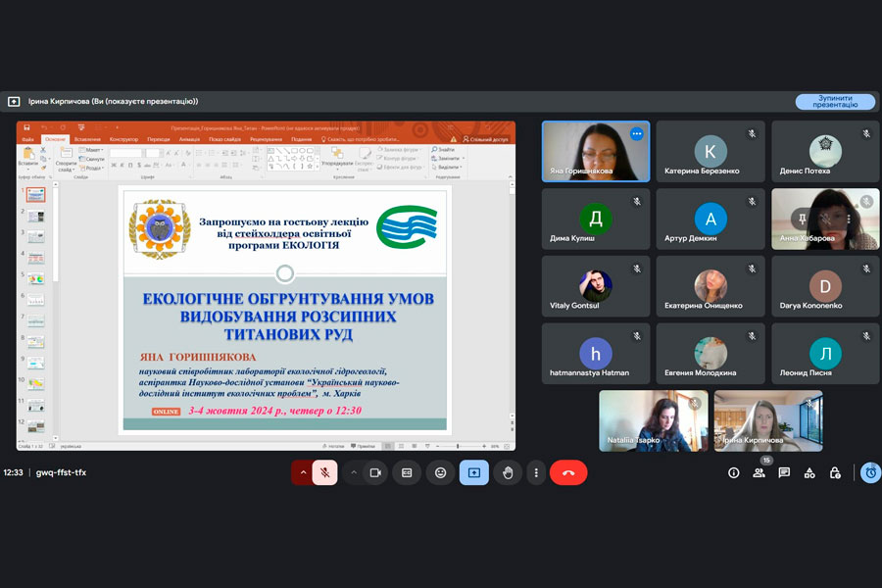Image resolution: width=882 pixels, height=588 pixels.
Task: Open the Файл tab in PowerPoint
Action: click(28, 139)
